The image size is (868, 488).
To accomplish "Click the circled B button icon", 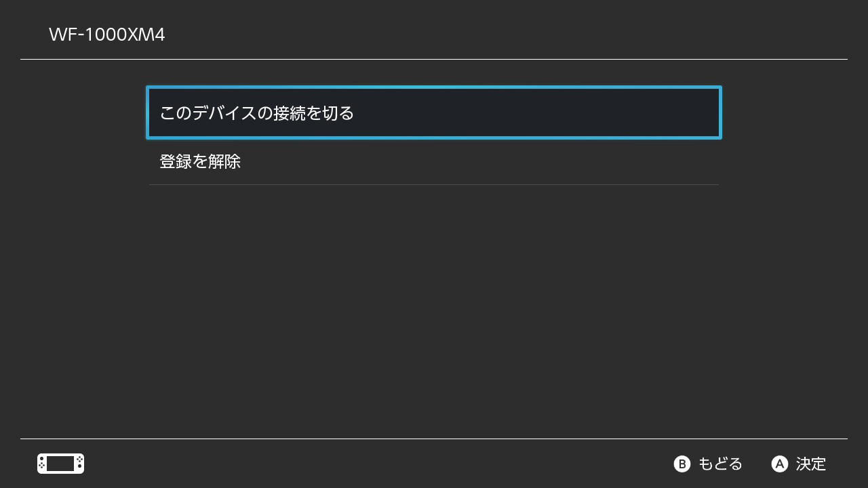I will click(682, 464).
